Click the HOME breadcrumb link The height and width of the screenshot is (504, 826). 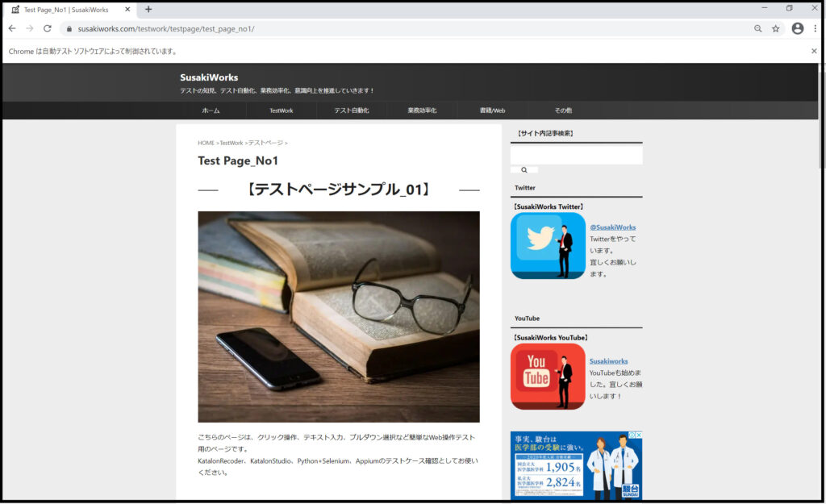206,143
